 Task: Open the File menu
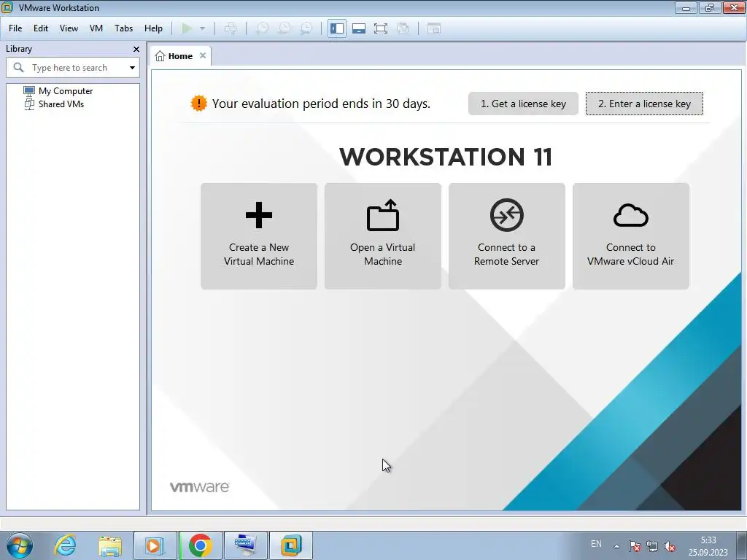(x=15, y=28)
